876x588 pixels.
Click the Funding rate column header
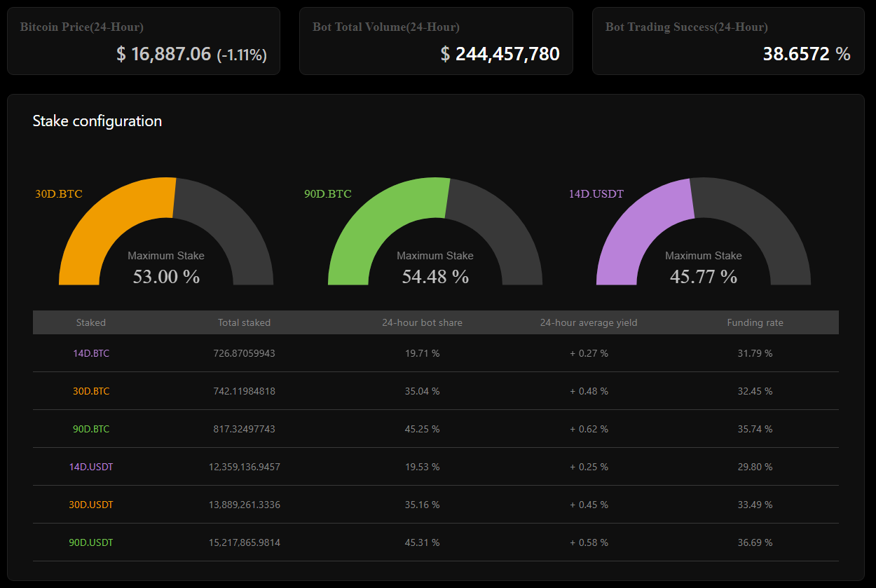(x=755, y=323)
